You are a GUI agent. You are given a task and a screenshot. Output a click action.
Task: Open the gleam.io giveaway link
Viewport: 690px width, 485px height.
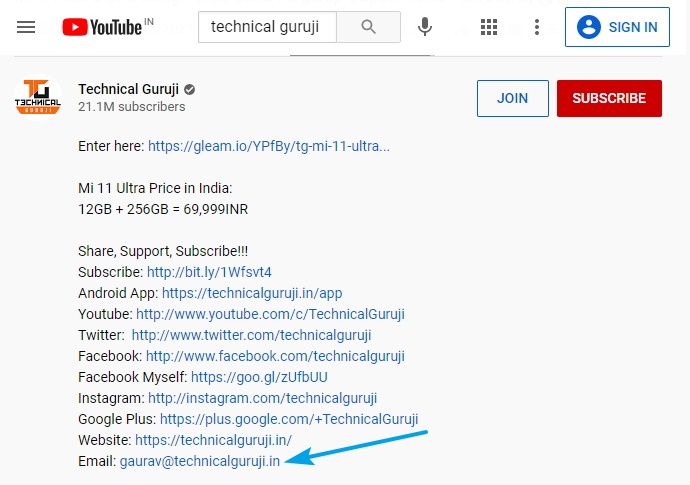click(269, 146)
